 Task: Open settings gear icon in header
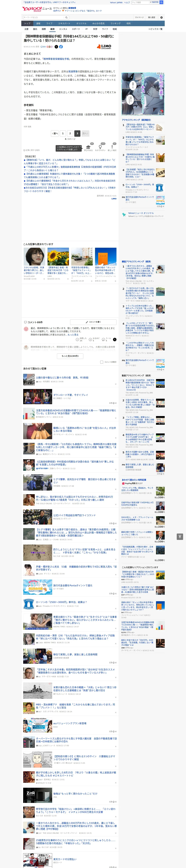(161, 18)
